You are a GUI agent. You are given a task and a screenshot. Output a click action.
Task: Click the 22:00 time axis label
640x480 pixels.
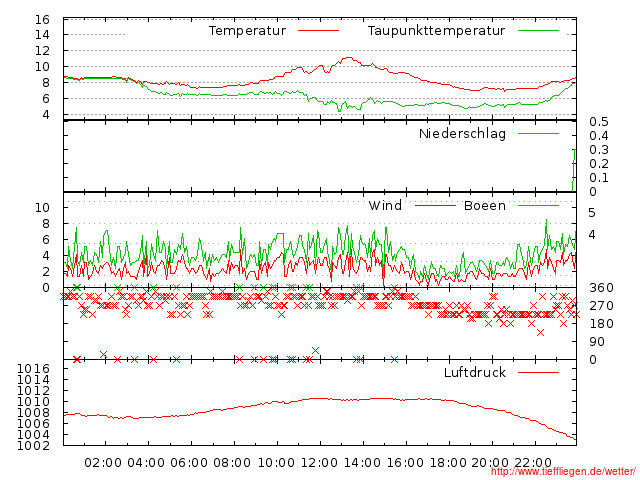pos(533,463)
